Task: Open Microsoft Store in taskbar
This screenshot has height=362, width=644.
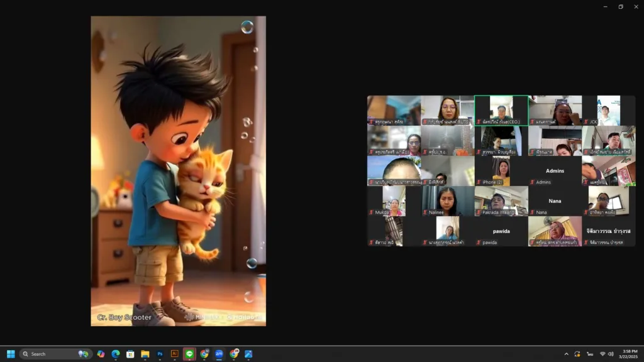Action: click(x=130, y=354)
